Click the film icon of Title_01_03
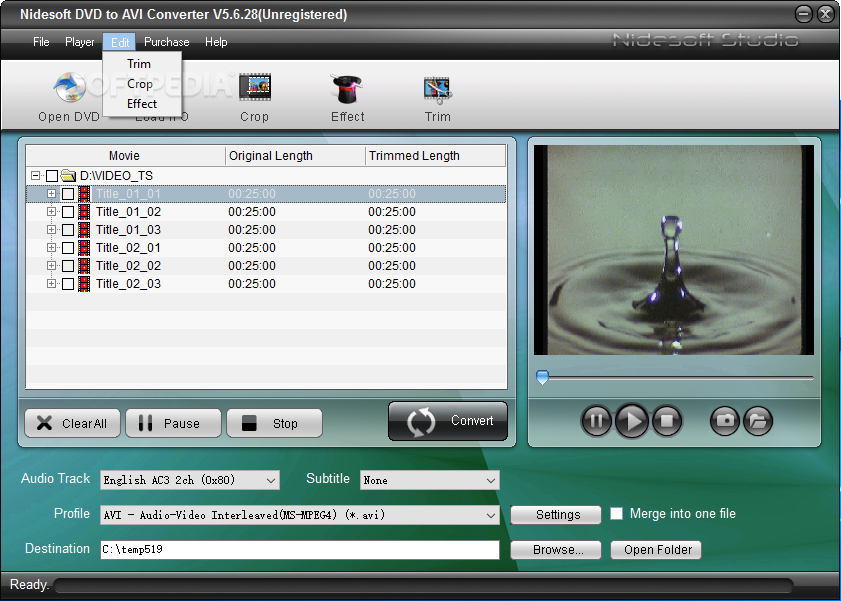841x601 pixels. 84,229
